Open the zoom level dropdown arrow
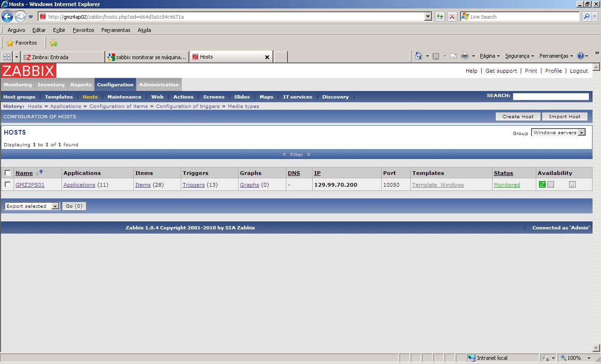Viewport: 601px width, 364px height. [x=588, y=358]
